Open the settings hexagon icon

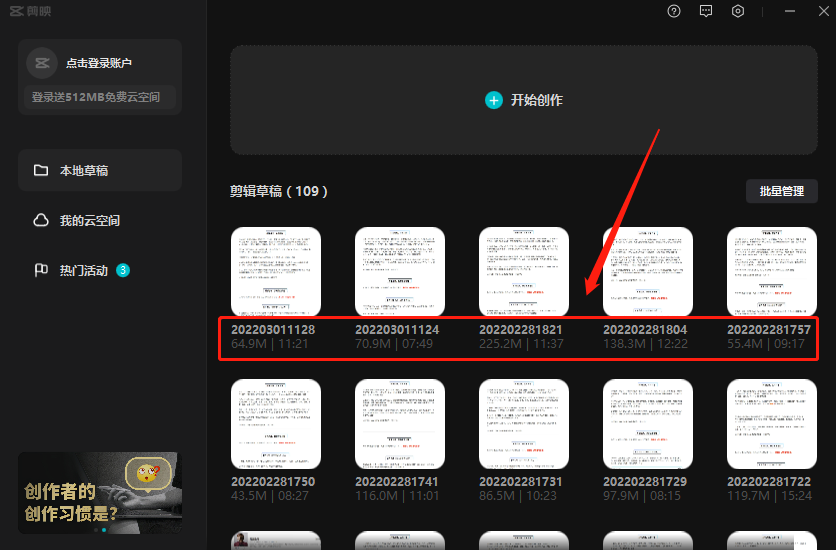point(738,11)
